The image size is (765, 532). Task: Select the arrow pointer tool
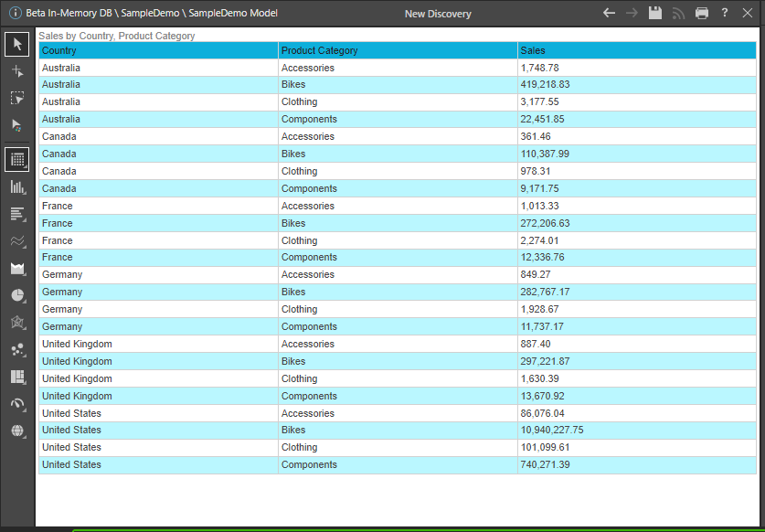(x=16, y=44)
